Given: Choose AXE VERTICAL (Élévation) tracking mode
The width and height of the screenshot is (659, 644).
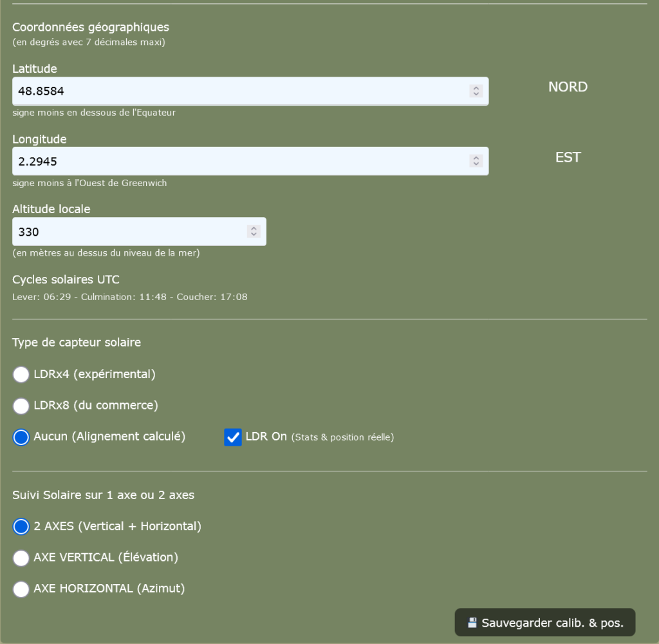Looking at the screenshot, I should pos(21,558).
